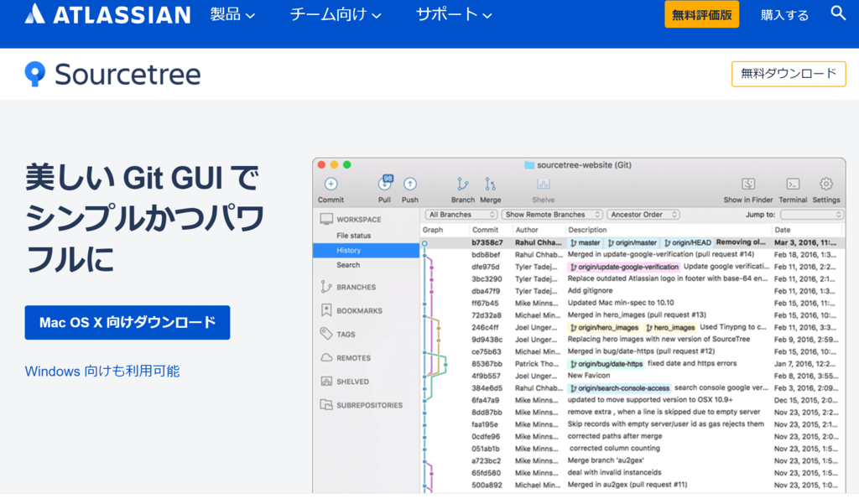The width and height of the screenshot is (859, 504).
Task: Click the folder icon beside sourcetree-website title
Action: coord(529,165)
